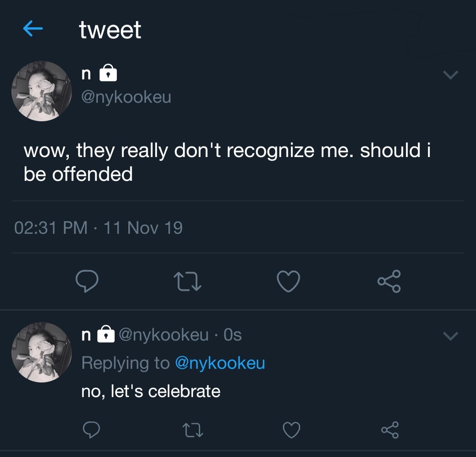Expand options chevron on reply tweet

coord(450,336)
